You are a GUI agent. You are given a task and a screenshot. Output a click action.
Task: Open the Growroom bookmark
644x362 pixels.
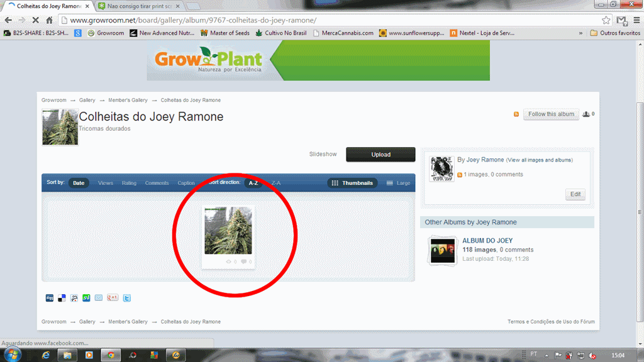(106, 33)
